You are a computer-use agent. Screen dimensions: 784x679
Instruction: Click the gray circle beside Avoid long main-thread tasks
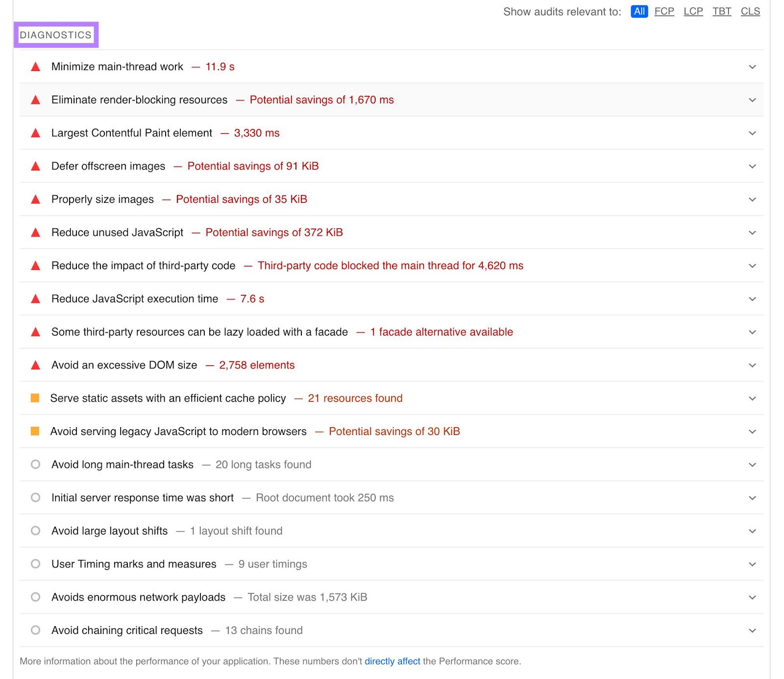(x=35, y=464)
